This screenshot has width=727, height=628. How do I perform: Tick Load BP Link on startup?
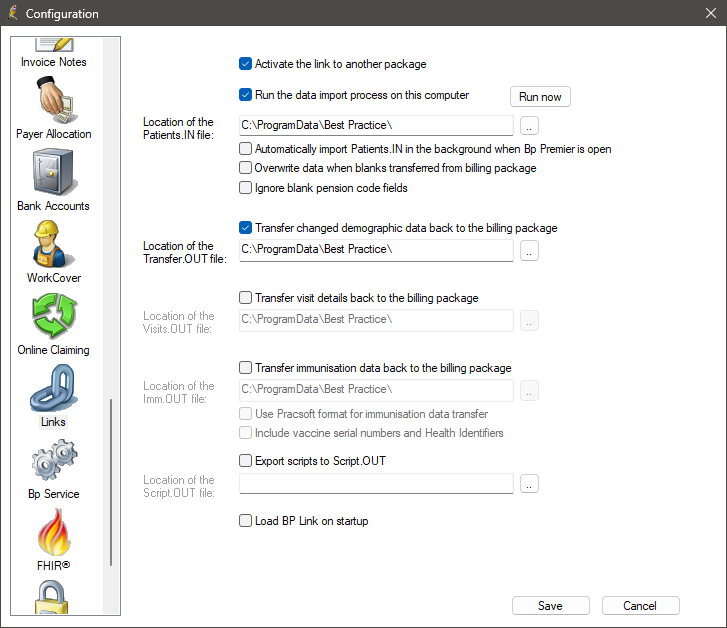[245, 521]
